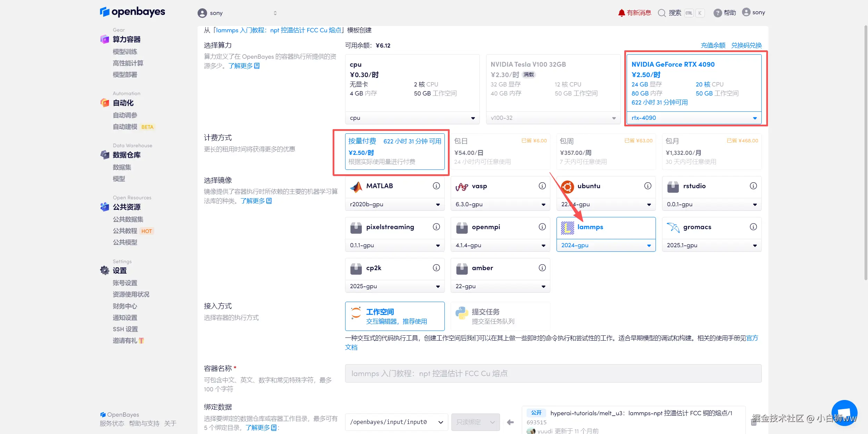Click the MATLAB image info icon
Screen dimensions: 868x434
pyautogui.click(x=436, y=186)
